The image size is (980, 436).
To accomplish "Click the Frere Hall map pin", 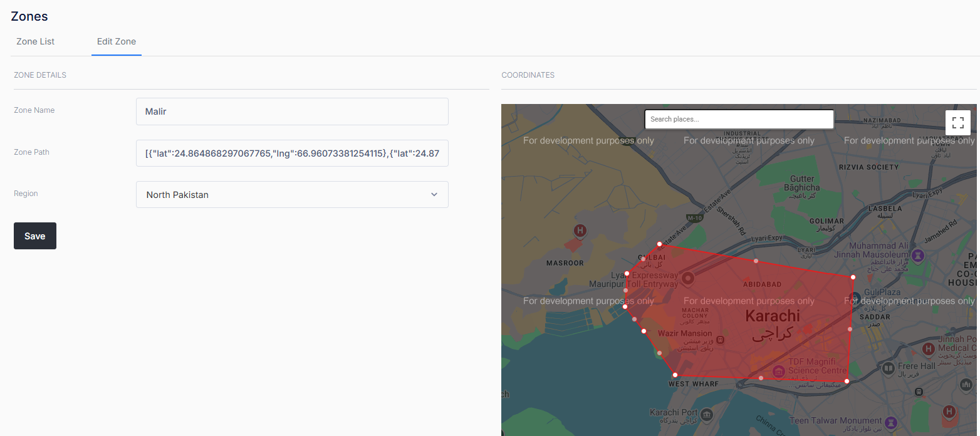I will [888, 369].
